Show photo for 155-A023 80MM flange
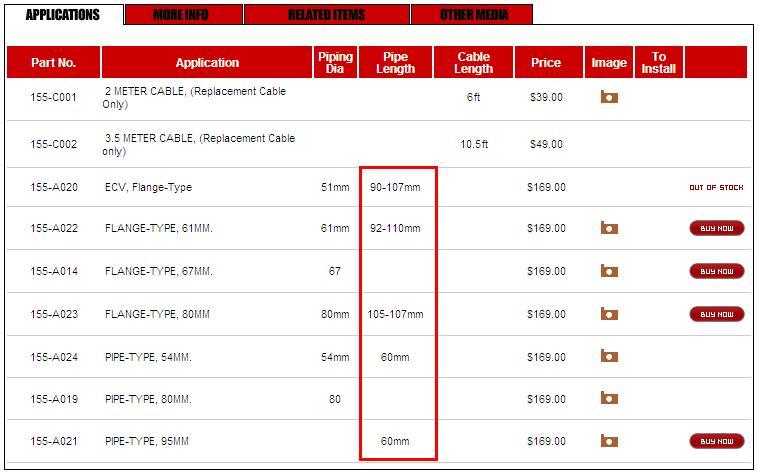The width and height of the screenshot is (758, 473). click(608, 314)
